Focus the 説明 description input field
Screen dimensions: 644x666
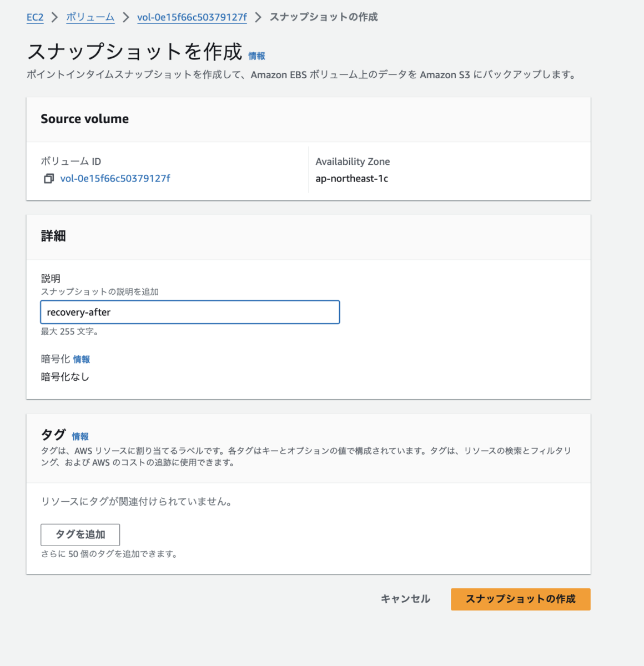pyautogui.click(x=190, y=312)
